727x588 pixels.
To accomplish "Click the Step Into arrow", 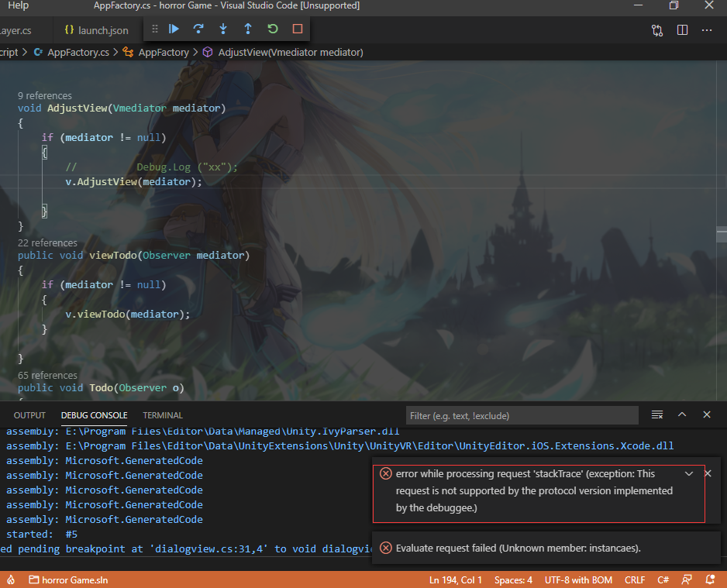I will 223,29.
